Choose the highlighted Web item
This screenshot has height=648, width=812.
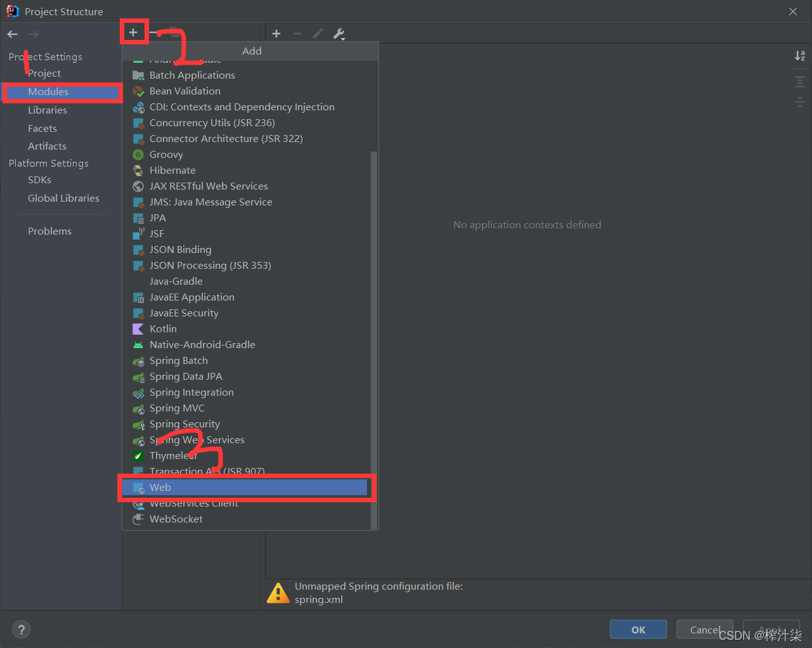pyautogui.click(x=246, y=488)
